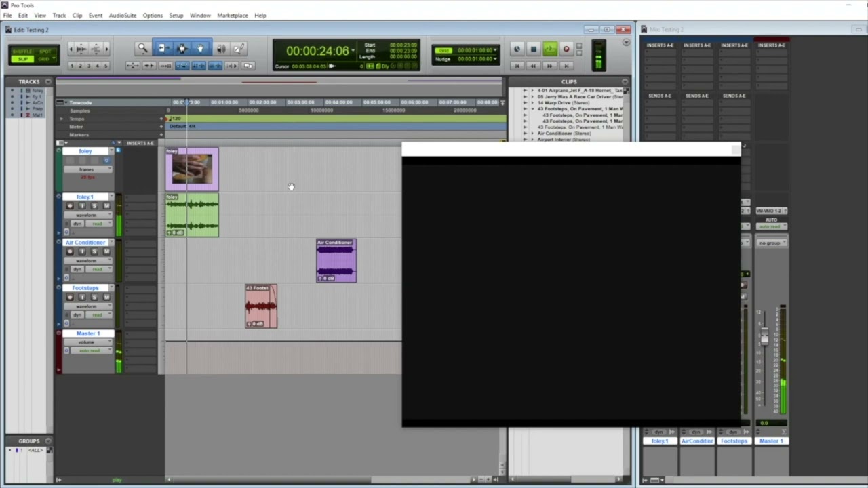868x488 pixels.
Task: Mute the Air Conditioner track
Action: [106, 251]
